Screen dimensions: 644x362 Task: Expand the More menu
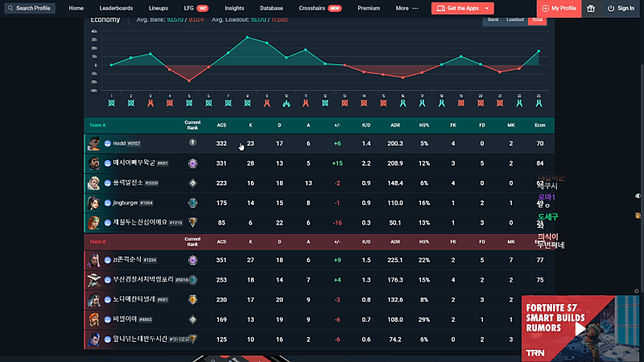pos(407,8)
